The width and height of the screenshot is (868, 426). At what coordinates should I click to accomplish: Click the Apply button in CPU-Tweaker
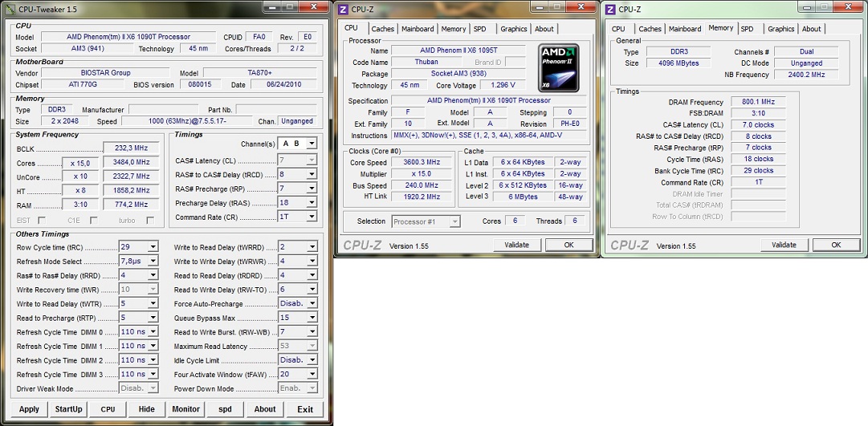pos(30,409)
